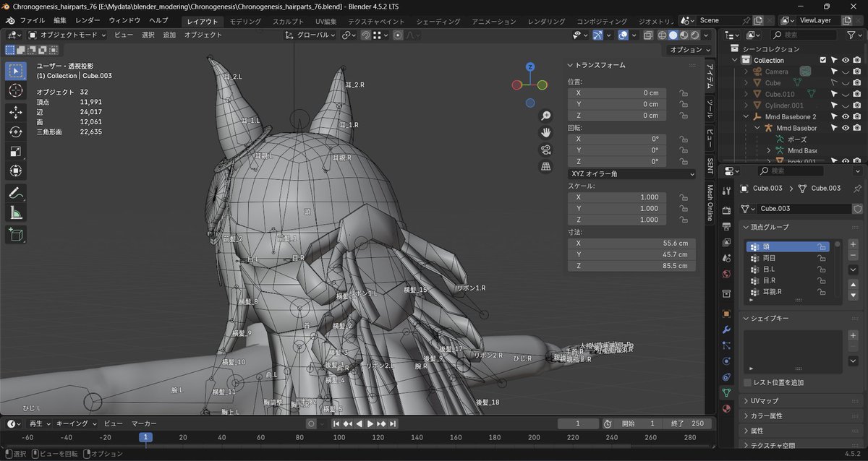
Task: Click the 終了 250 end frame field
Action: coord(687,423)
